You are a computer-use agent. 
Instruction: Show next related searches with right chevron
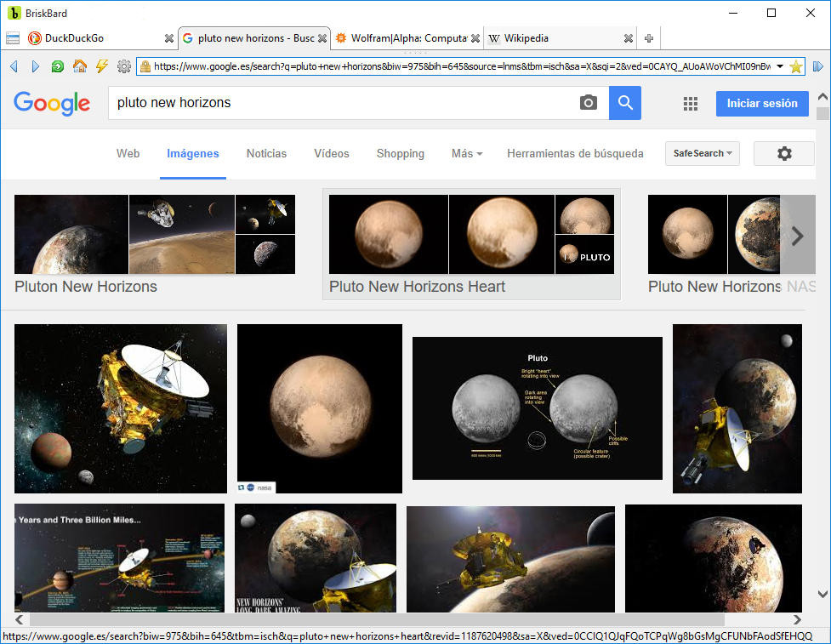(x=798, y=236)
